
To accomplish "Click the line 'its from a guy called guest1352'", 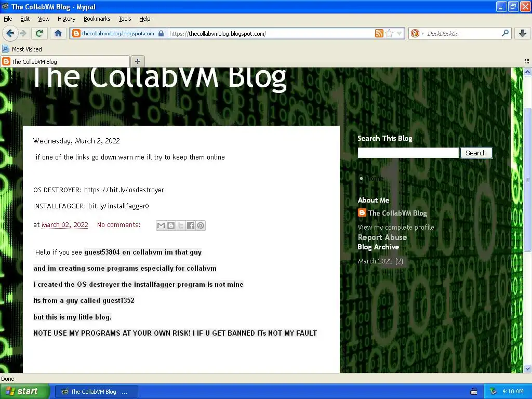I will point(84,301).
